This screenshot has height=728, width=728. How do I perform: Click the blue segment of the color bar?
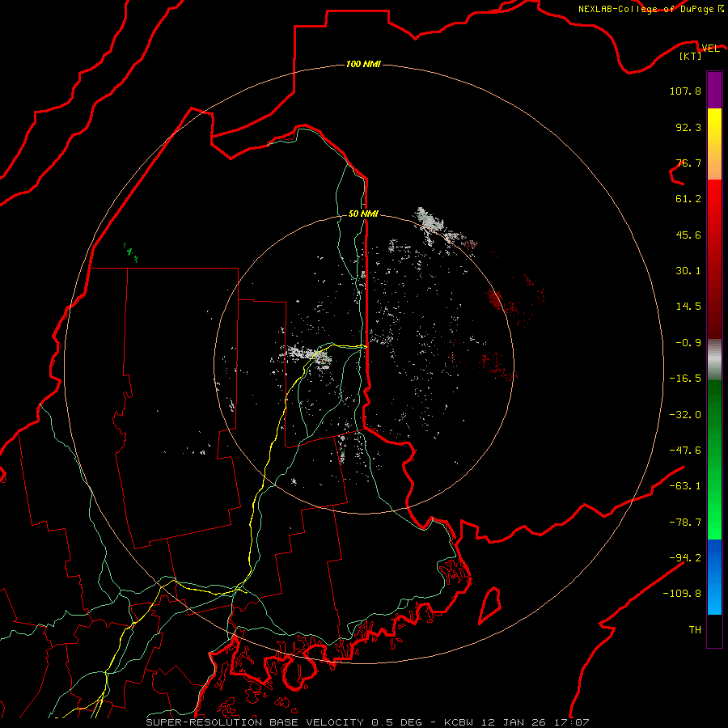[x=714, y=577]
